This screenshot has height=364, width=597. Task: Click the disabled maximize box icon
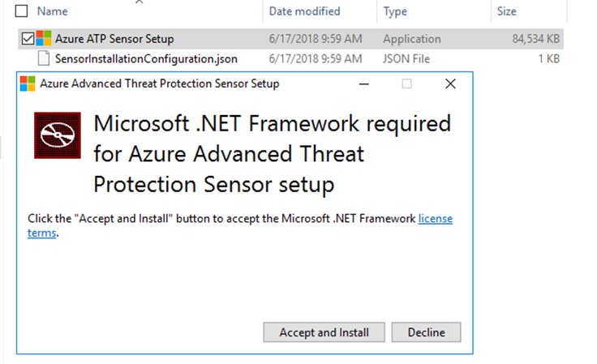pos(406,84)
